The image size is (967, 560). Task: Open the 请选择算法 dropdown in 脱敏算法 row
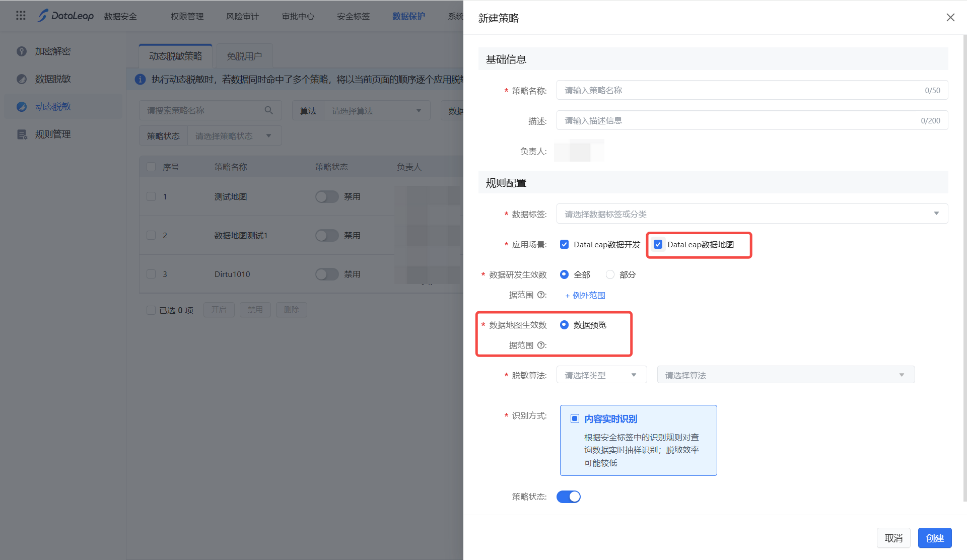tap(785, 375)
